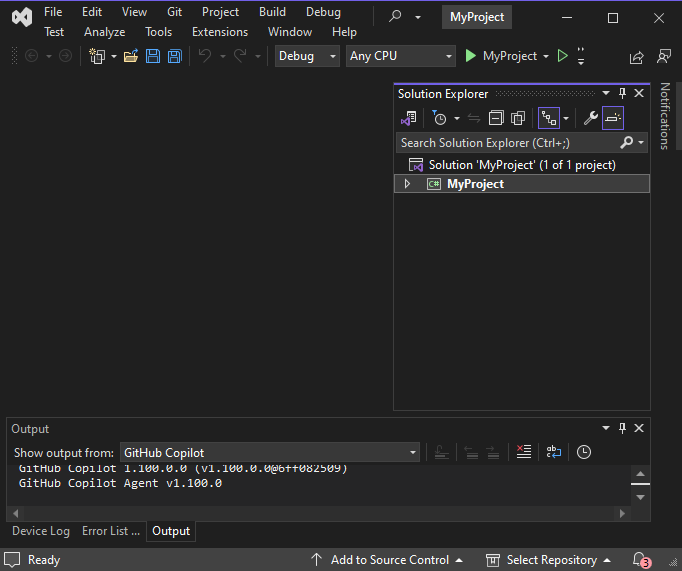Clear all output with Clear All icon
The width and height of the screenshot is (682, 571).
pyautogui.click(x=523, y=452)
